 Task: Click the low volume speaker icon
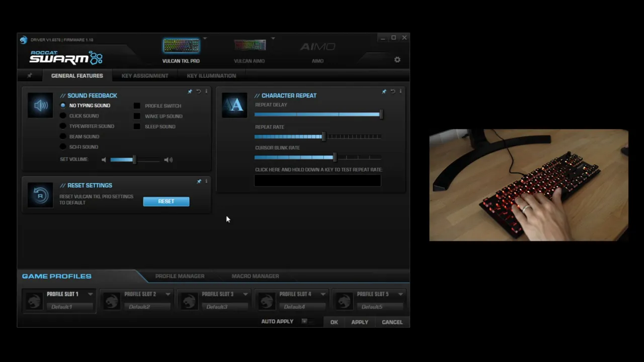pyautogui.click(x=104, y=160)
